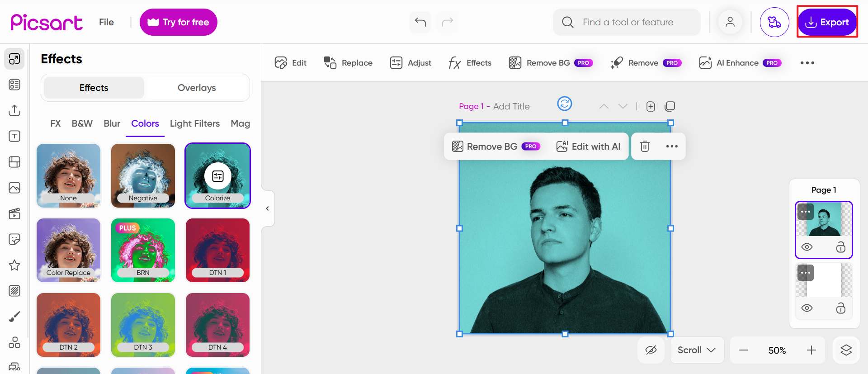Click the add page plus icon

tap(651, 106)
